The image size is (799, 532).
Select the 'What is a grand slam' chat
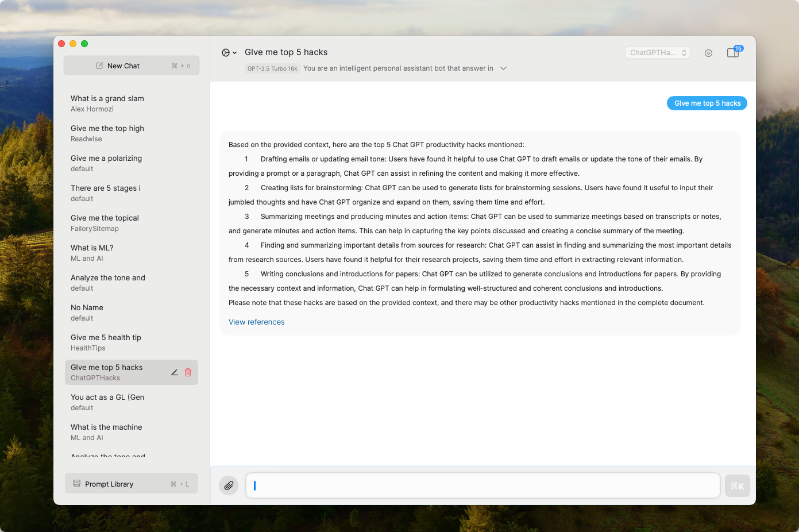pos(107,103)
